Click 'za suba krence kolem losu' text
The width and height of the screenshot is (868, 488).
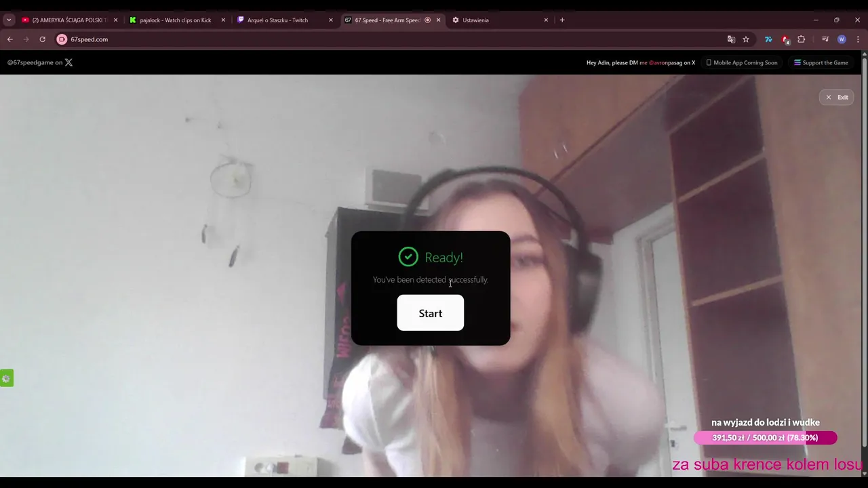coord(768,465)
